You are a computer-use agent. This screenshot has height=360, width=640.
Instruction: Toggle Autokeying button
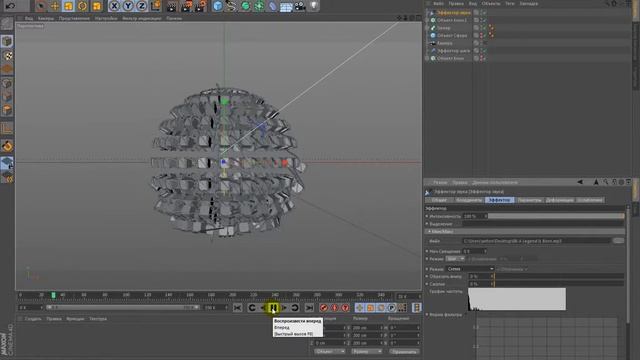pyautogui.click(x=335, y=307)
